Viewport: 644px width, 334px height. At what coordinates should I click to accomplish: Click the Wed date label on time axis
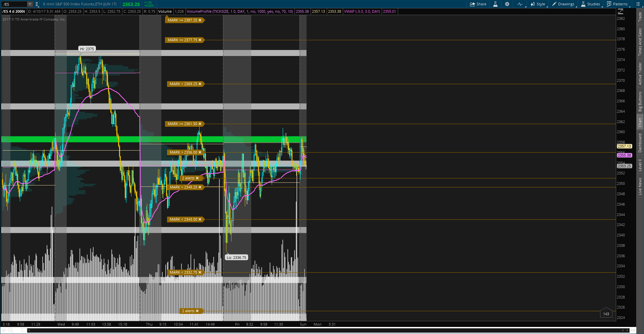61,324
